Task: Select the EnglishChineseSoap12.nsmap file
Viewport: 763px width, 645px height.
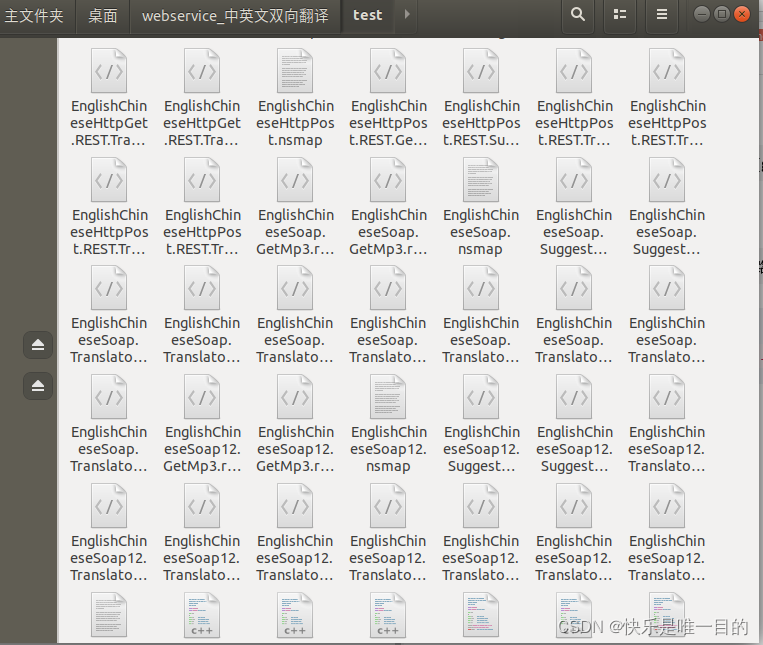Action: pyautogui.click(x=388, y=424)
